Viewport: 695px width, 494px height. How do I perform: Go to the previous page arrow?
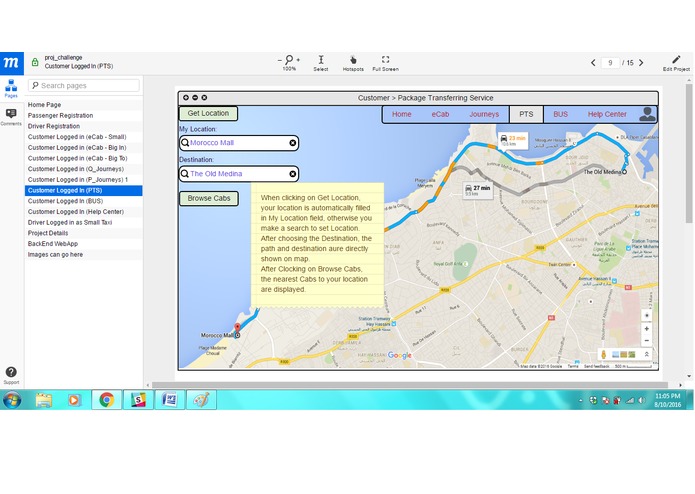point(593,63)
